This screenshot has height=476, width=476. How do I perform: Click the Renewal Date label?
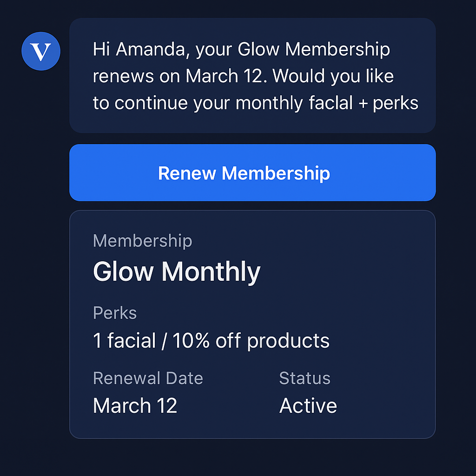(x=148, y=378)
